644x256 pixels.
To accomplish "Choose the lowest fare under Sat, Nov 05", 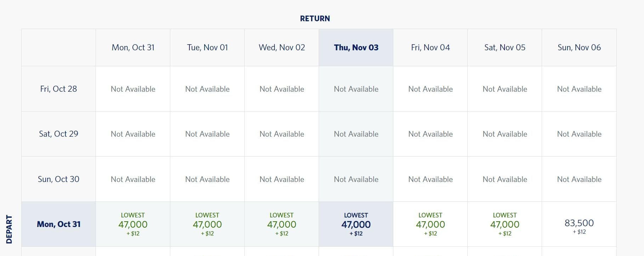I will pyautogui.click(x=505, y=224).
